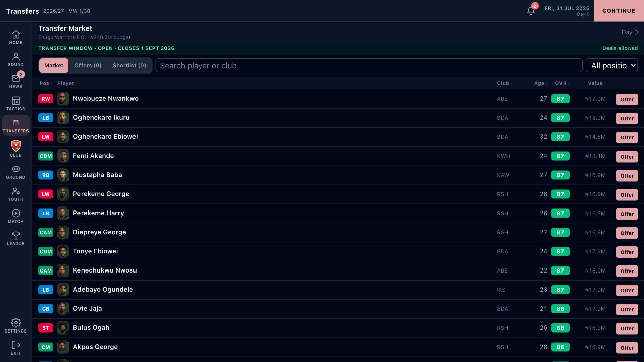
Task: Click the CAM badge for Diepreye George
Action: pos(46,232)
